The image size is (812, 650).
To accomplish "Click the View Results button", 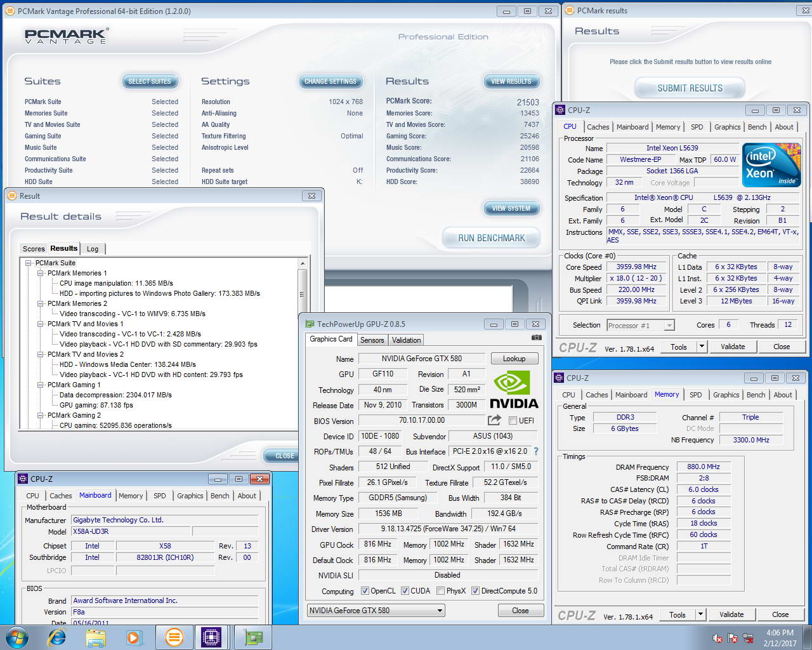I will click(x=511, y=81).
